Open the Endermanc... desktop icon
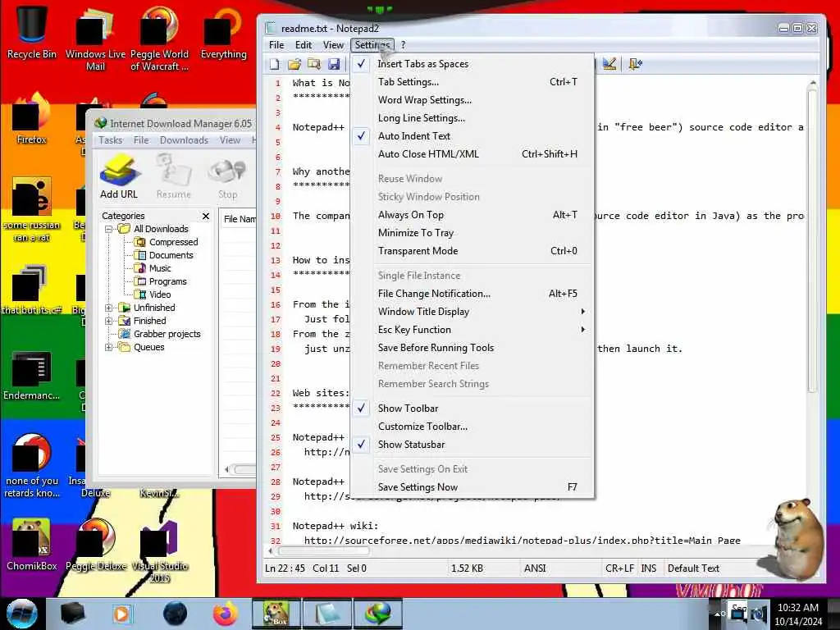This screenshot has height=630, width=840. 32,375
